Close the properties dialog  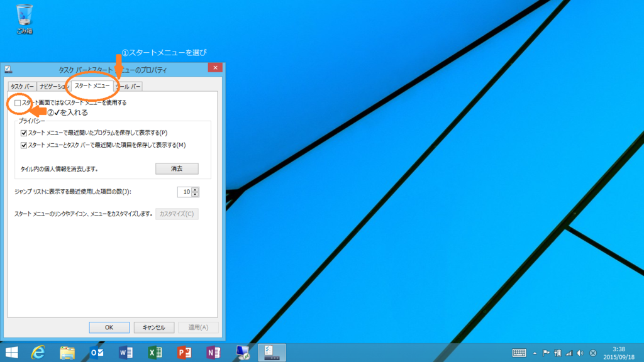tap(215, 68)
